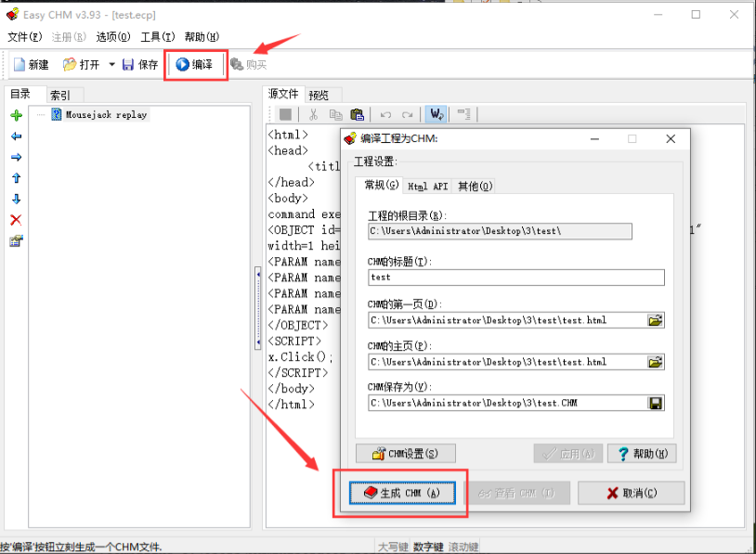Click the Cancel (取消) button
The width and height of the screenshot is (756, 554).
(x=632, y=493)
